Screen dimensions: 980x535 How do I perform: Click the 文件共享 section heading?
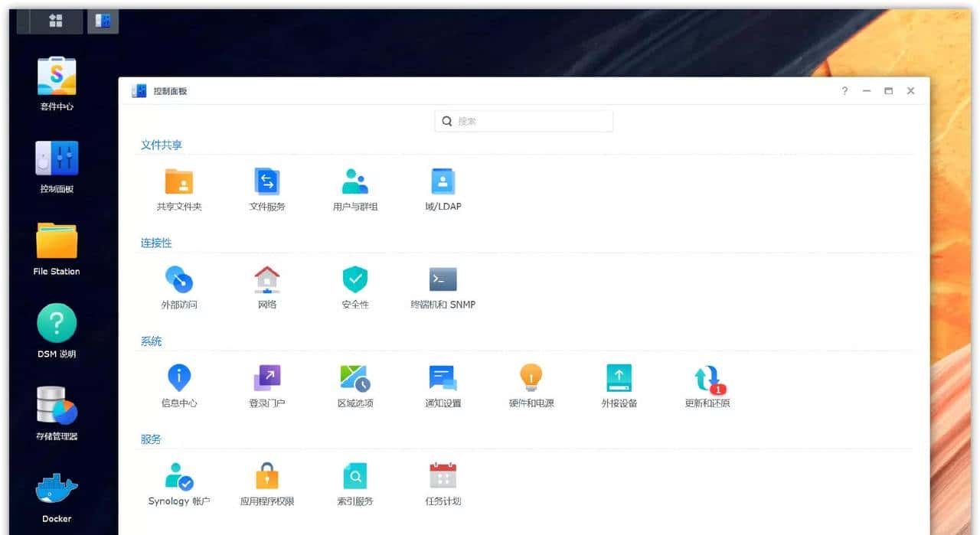(162, 145)
